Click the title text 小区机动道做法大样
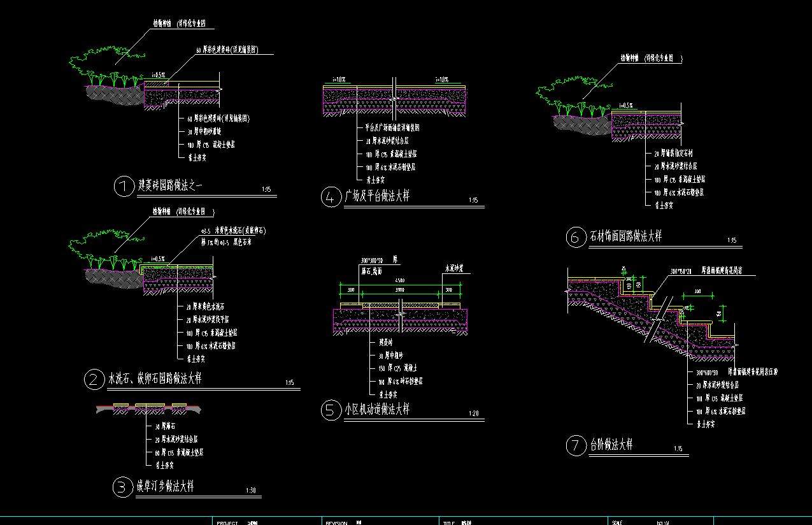This screenshot has width=812, height=525. [x=377, y=409]
